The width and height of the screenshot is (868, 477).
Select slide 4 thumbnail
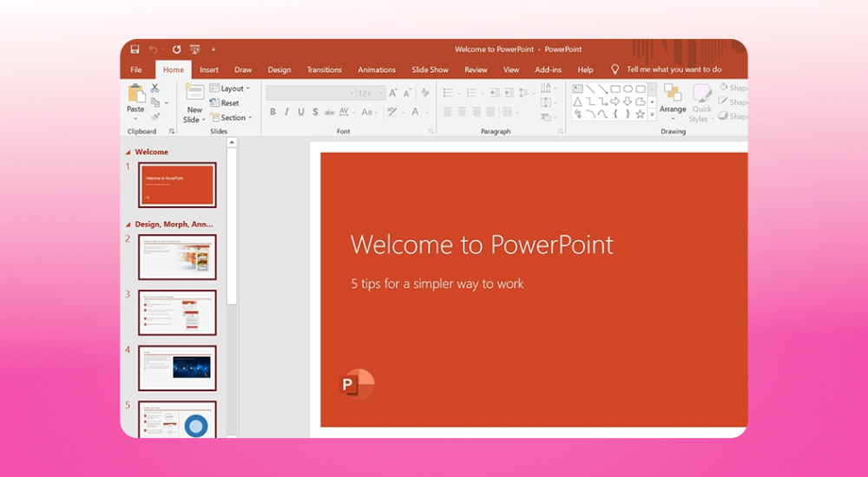click(177, 368)
